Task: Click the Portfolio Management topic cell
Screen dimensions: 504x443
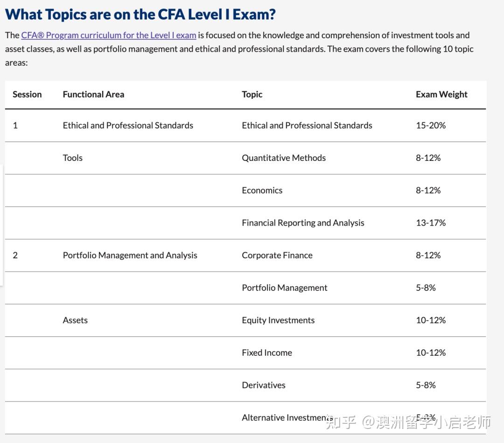Action: coord(284,288)
